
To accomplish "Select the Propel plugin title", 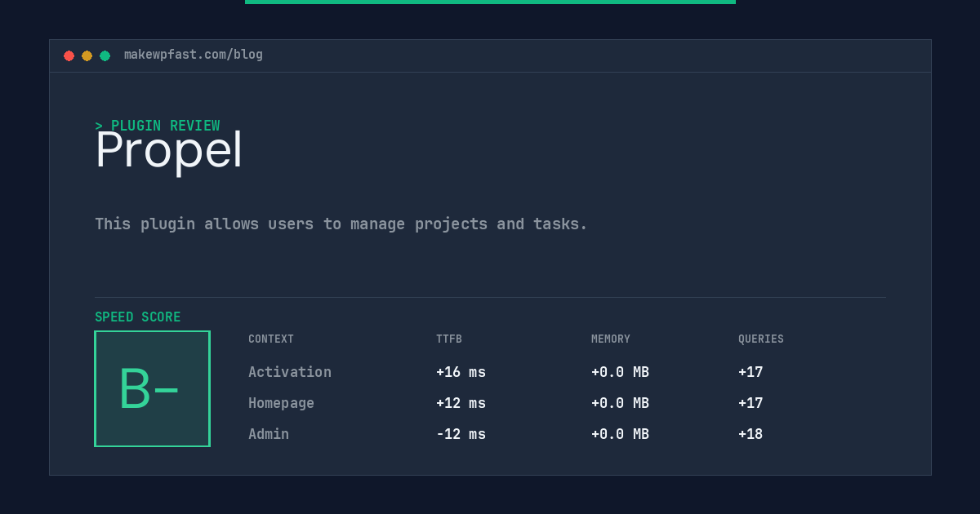I will 169,151.
